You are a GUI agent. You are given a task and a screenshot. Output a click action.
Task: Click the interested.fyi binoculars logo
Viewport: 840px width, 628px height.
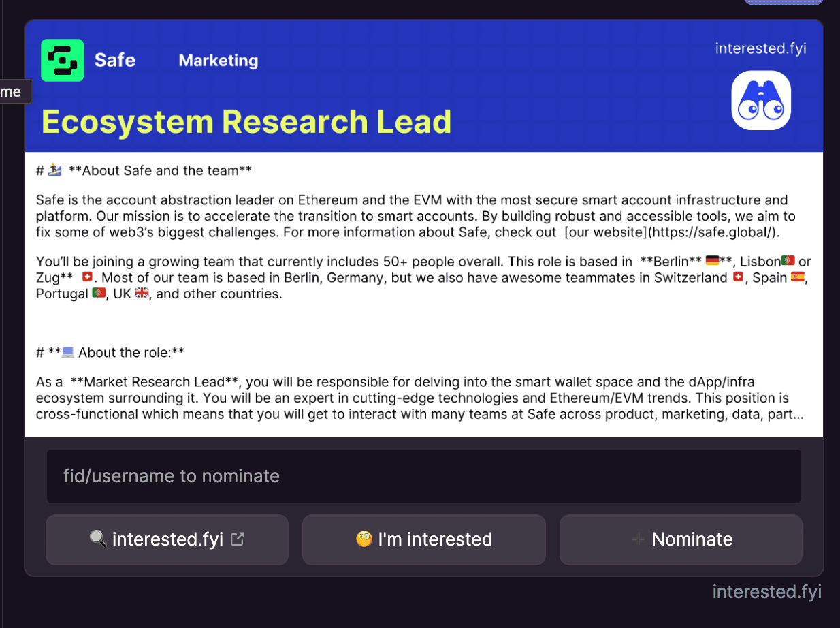coord(761,100)
